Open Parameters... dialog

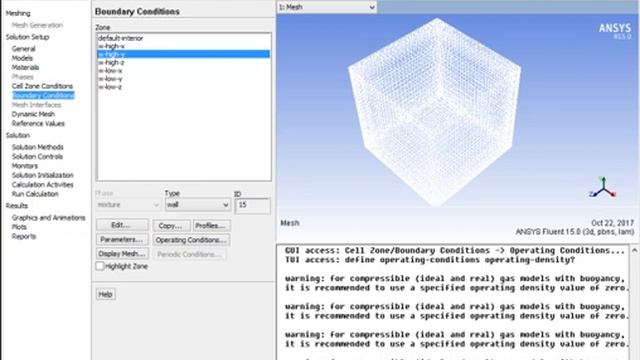click(x=122, y=240)
